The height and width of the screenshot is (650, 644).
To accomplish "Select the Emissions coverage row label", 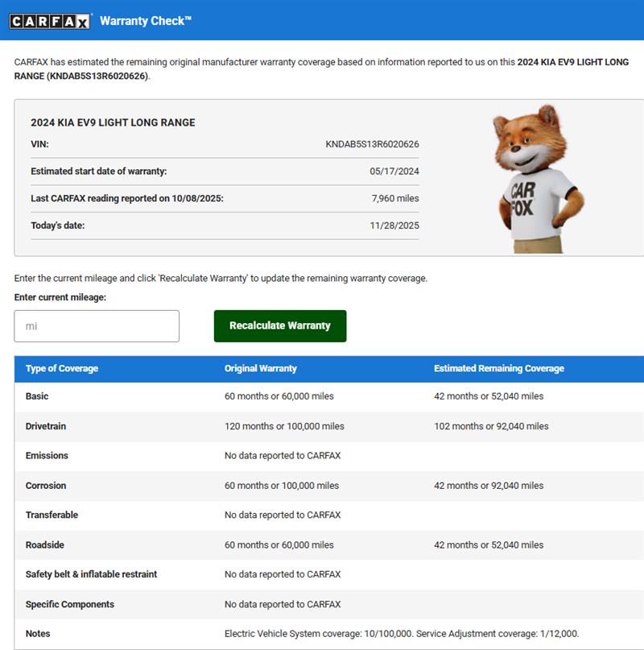I will click(x=47, y=456).
